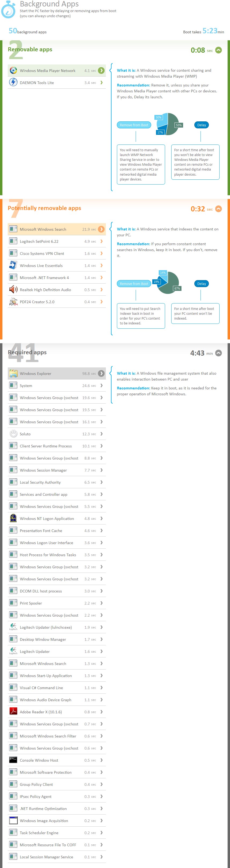The height and width of the screenshot is (868, 230).
Task: Select the Windows Audio Device Graph row
Action: (x=57, y=700)
